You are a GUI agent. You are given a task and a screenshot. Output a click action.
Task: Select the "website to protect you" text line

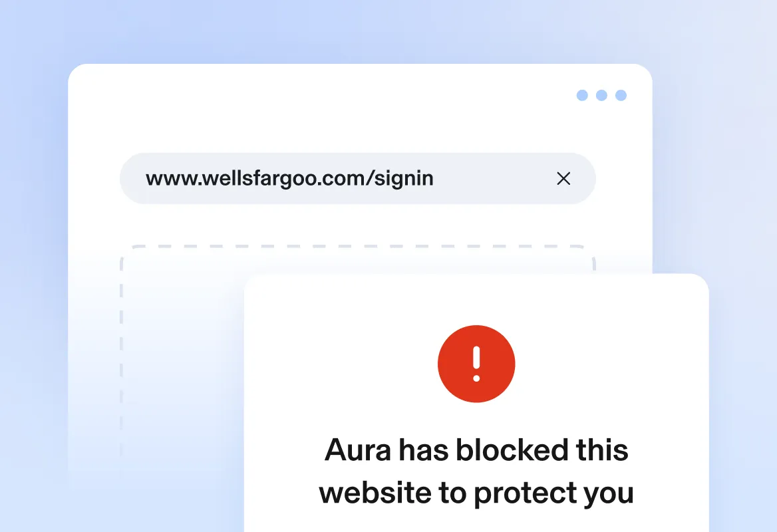coord(476,493)
